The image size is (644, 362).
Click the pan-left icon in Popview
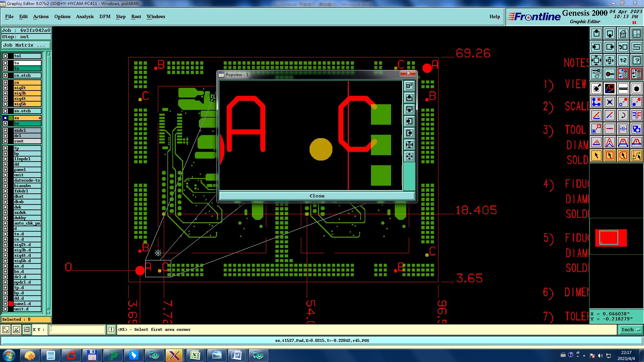pos(409,121)
